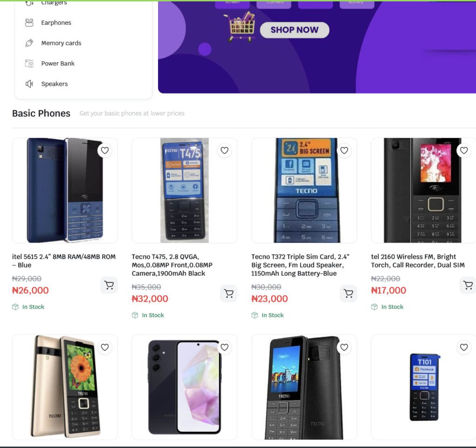Select Speakers in category menu

tap(54, 84)
